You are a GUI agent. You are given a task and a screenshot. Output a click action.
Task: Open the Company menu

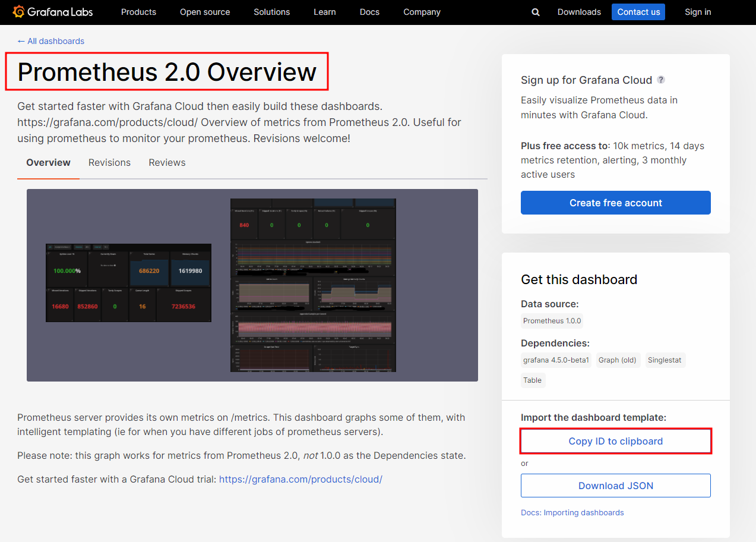[x=422, y=12]
